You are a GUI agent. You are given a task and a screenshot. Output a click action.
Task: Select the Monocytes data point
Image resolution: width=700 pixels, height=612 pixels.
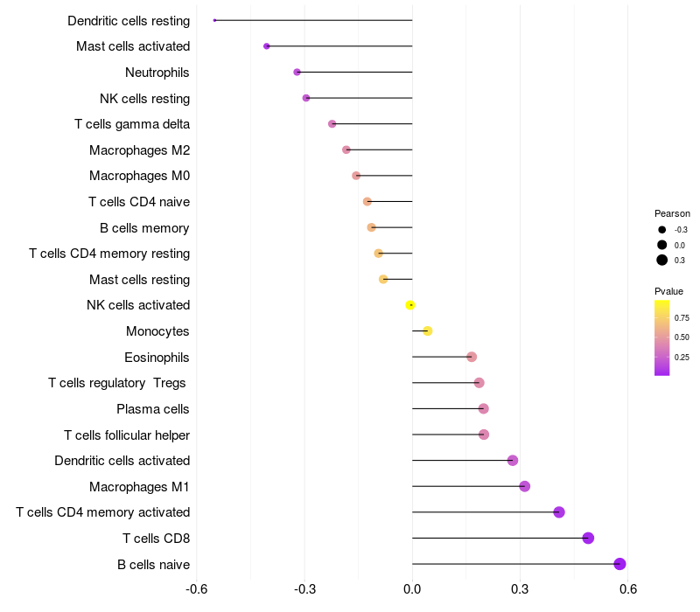(427, 330)
